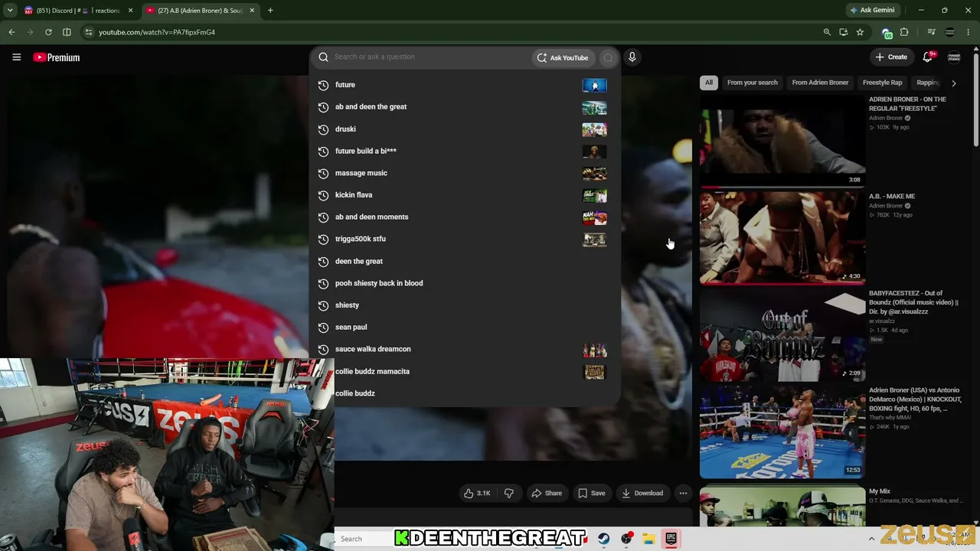This screenshot has width=980, height=551.
Task: Select 'ab and deen moments' suggestion
Action: tap(465, 217)
